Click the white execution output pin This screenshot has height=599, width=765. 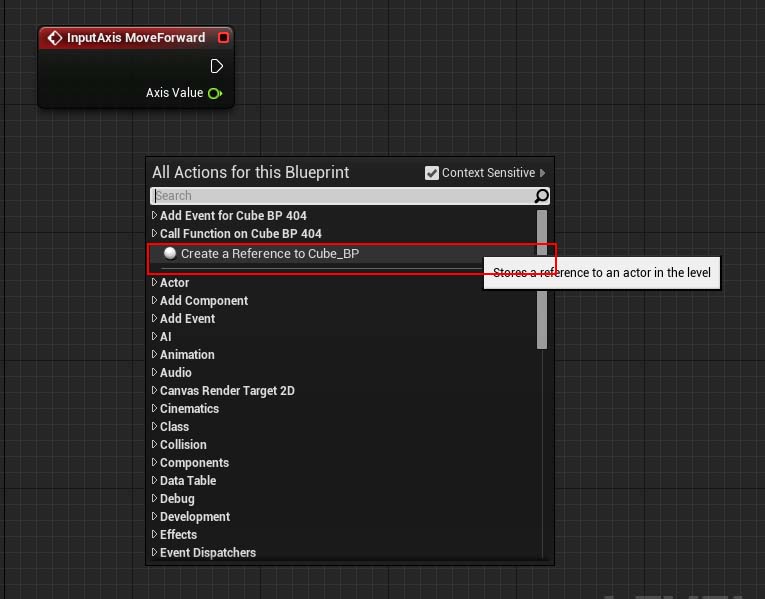click(x=217, y=66)
